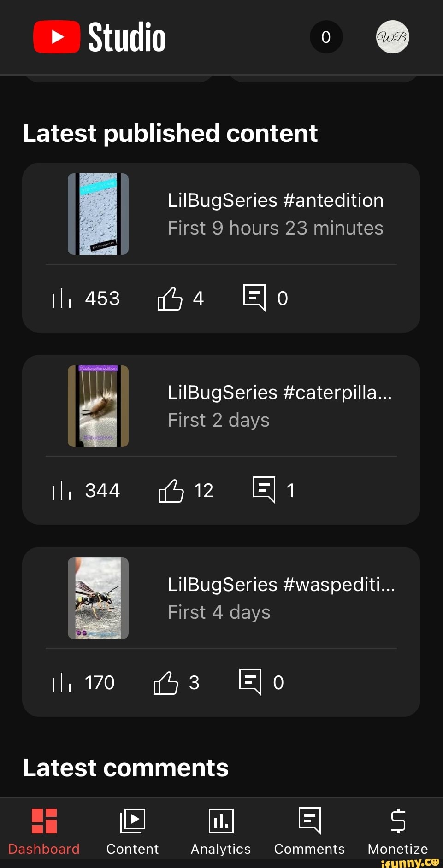443x868 pixels.
Task: Tap the caterpillar video thumbnail
Action: (98, 406)
